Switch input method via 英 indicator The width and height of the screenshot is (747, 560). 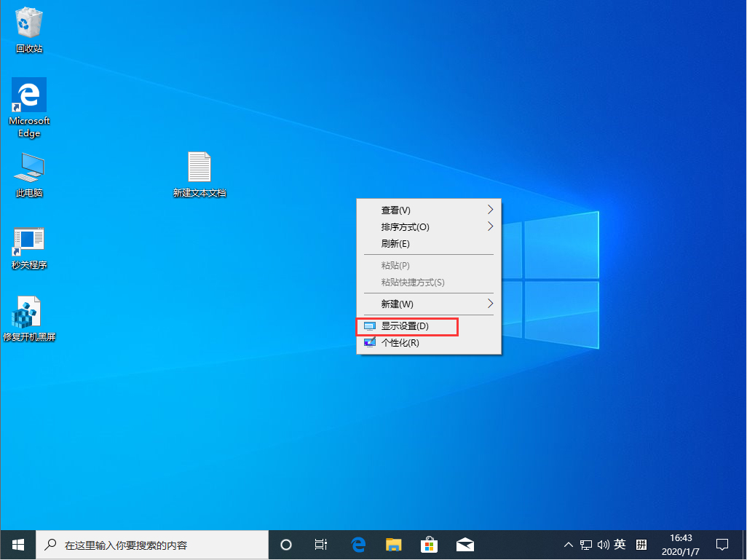(x=620, y=544)
